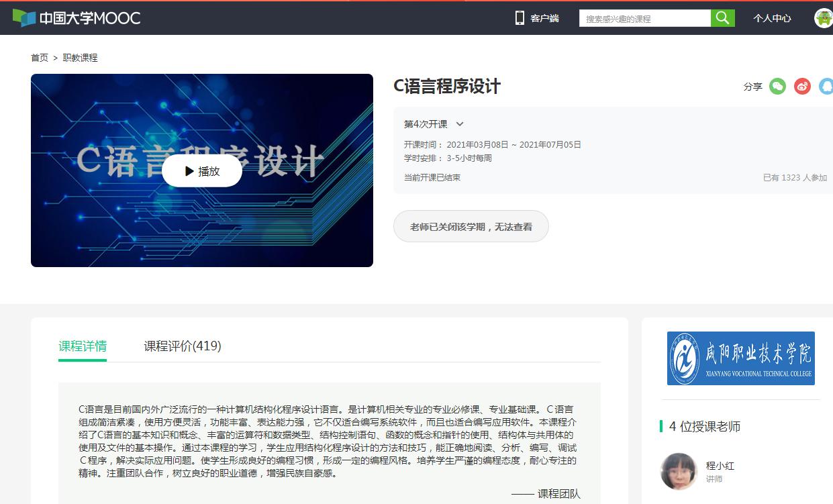This screenshot has width=833, height=504.
Task: Share course via WeChat icon
Action: pyautogui.click(x=777, y=86)
